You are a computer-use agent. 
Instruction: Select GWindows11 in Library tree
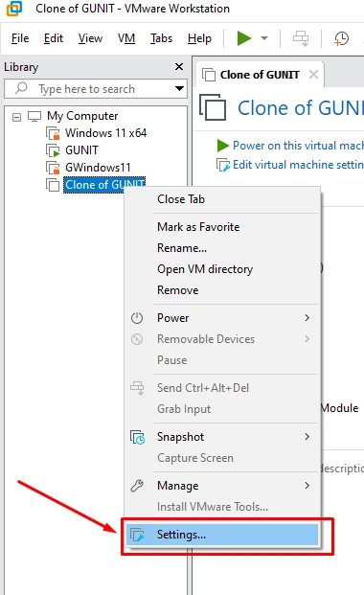pos(98,168)
